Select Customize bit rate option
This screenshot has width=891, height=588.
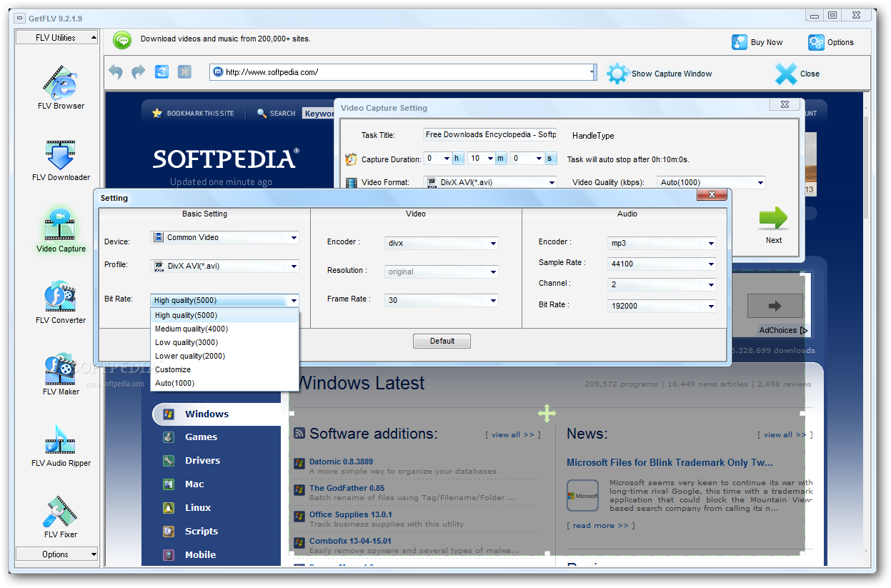[224, 369]
